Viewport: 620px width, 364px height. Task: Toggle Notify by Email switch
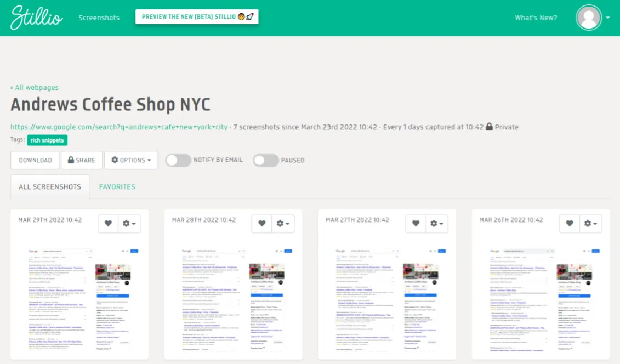click(178, 160)
